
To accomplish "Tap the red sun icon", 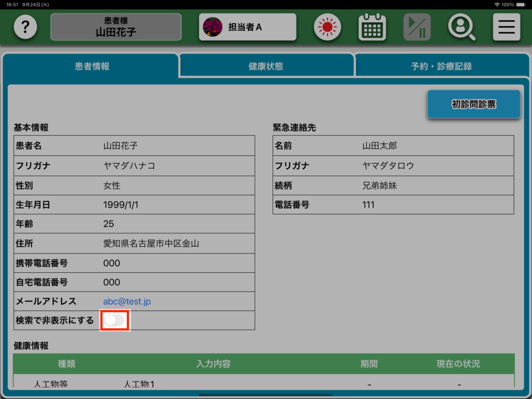I will point(327,27).
